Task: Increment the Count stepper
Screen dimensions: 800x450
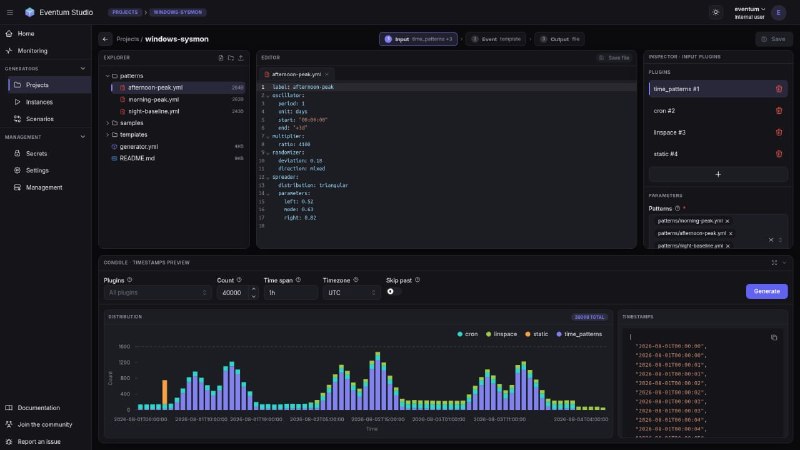Action: (x=254, y=290)
